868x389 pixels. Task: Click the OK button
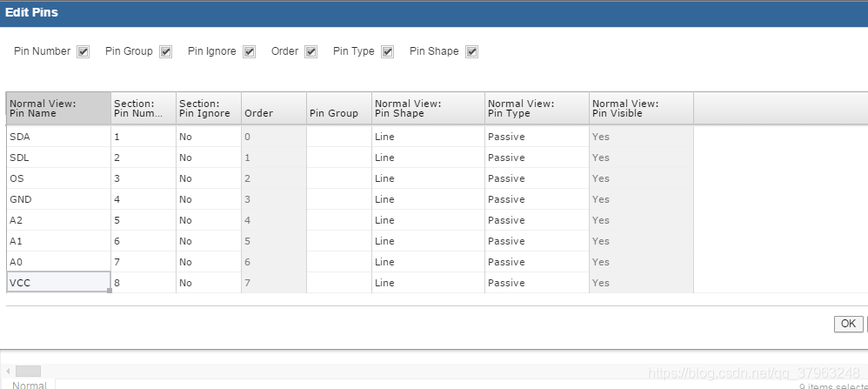(848, 324)
